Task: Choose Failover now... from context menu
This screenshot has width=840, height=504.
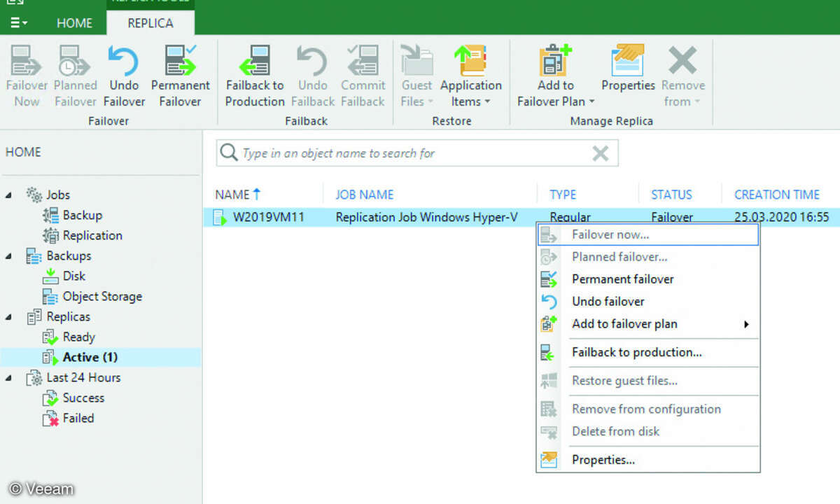Action: coord(648,234)
